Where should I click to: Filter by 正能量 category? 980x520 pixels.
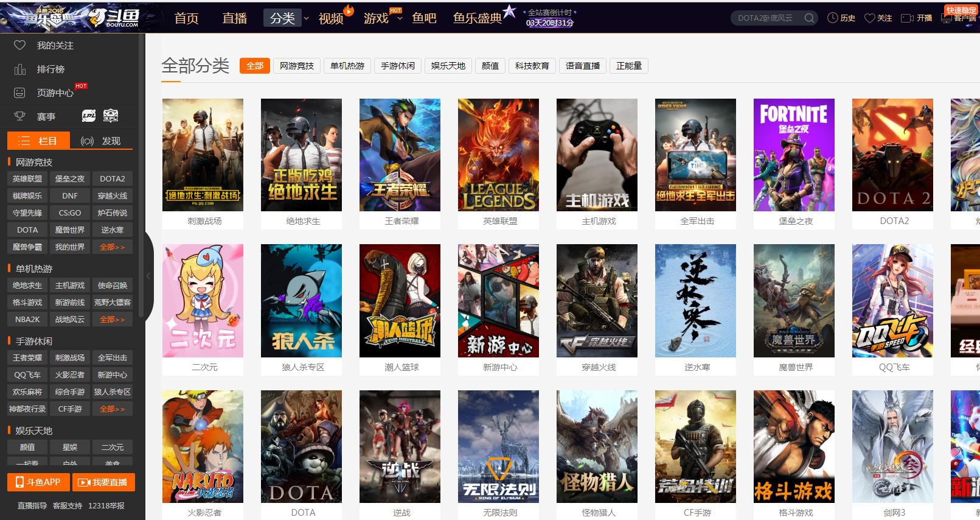click(x=629, y=66)
